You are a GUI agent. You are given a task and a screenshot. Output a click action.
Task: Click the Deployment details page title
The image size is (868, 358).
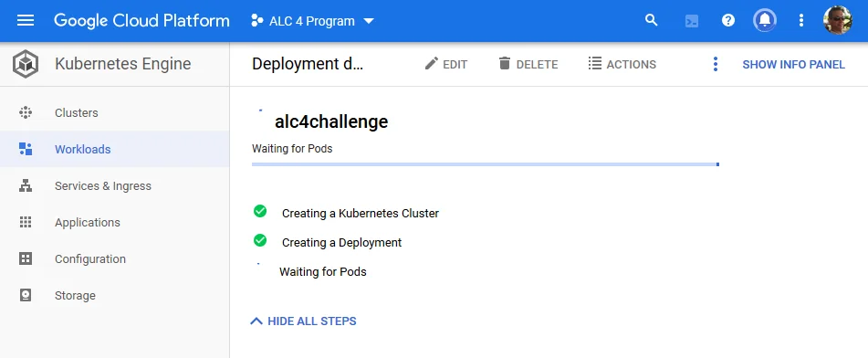coord(308,64)
